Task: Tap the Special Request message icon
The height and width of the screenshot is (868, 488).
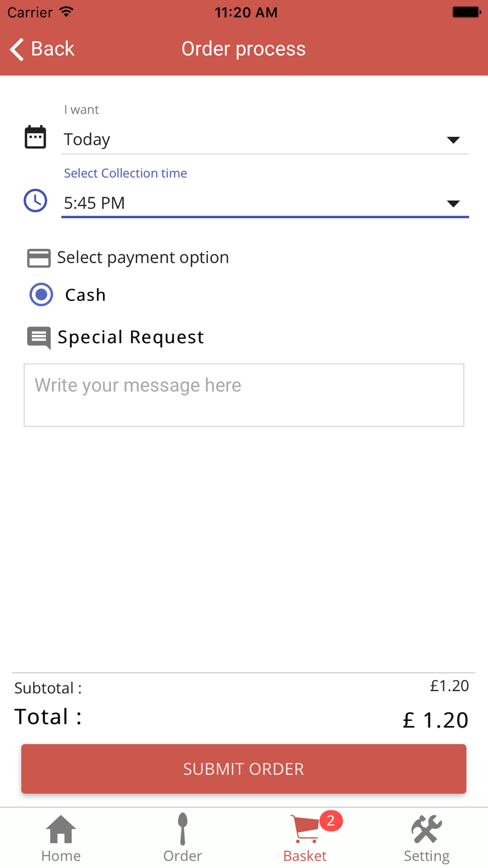Action: (x=39, y=338)
